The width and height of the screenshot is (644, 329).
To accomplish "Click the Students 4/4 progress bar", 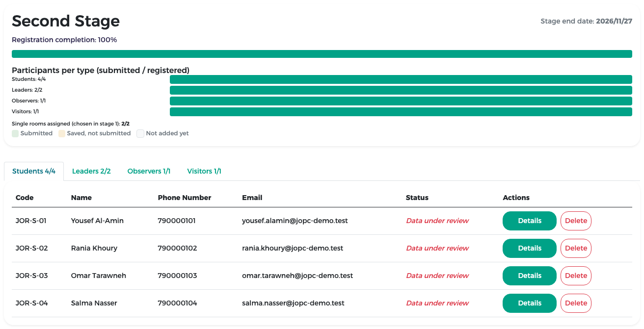I will (401, 79).
